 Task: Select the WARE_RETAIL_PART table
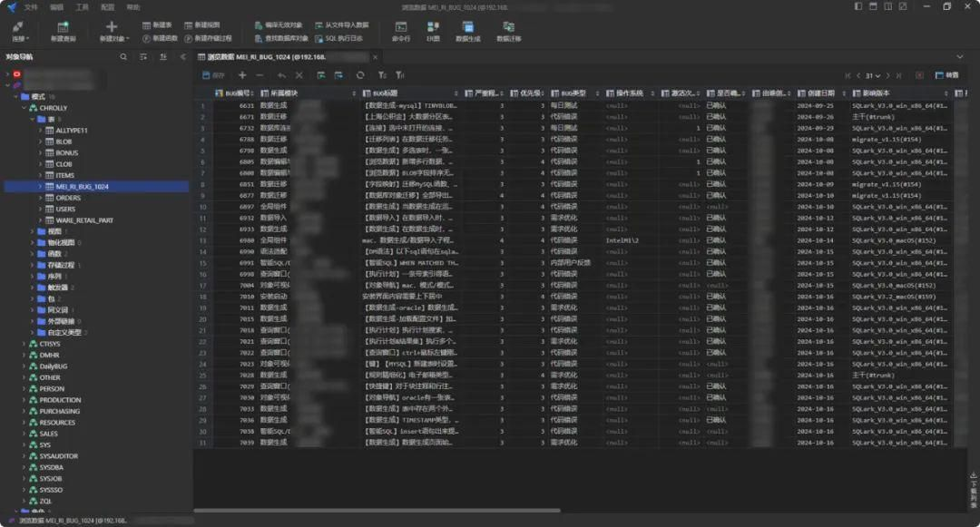[x=84, y=220]
